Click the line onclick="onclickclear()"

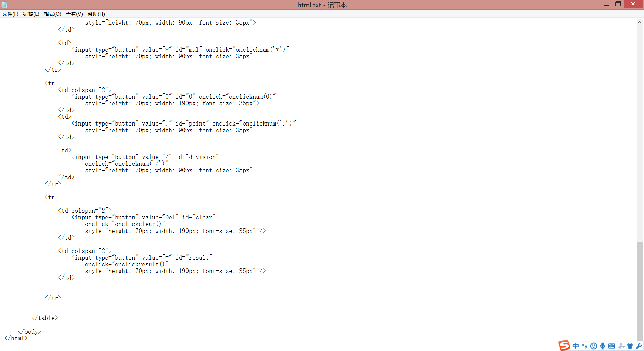[x=125, y=224]
